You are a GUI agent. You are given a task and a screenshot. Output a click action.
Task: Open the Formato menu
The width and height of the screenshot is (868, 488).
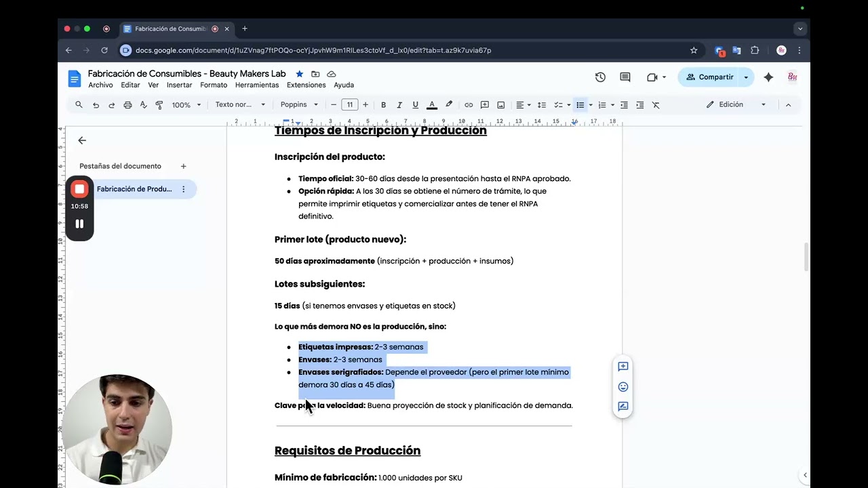(x=214, y=85)
